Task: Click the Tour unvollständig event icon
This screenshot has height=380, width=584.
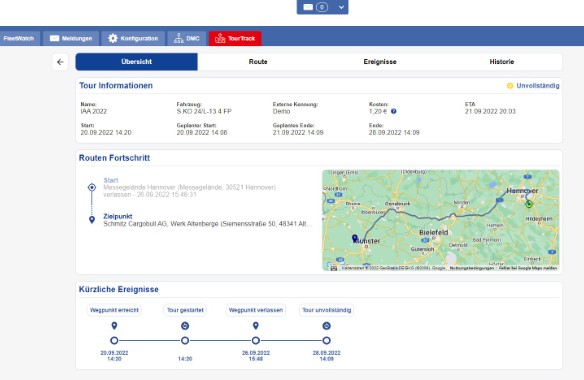Action: [x=326, y=326]
